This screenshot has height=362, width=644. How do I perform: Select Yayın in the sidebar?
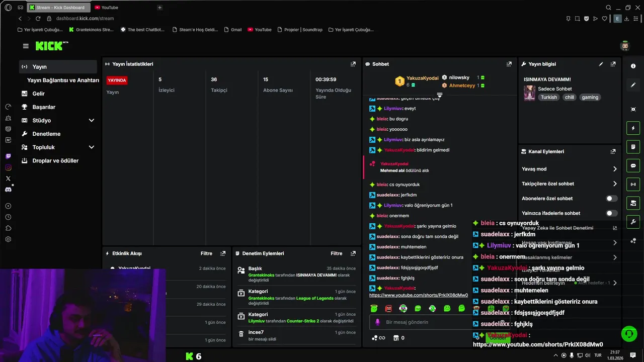[x=58, y=67]
